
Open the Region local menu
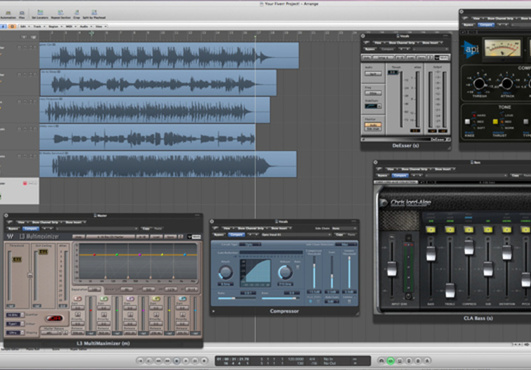click(x=55, y=26)
